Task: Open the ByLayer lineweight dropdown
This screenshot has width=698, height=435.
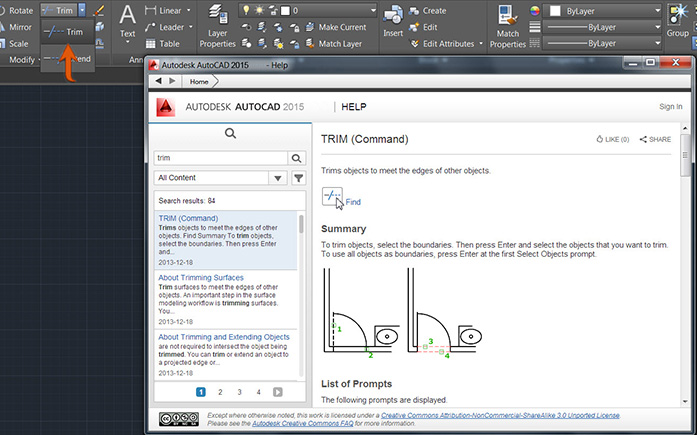Action: (x=602, y=27)
